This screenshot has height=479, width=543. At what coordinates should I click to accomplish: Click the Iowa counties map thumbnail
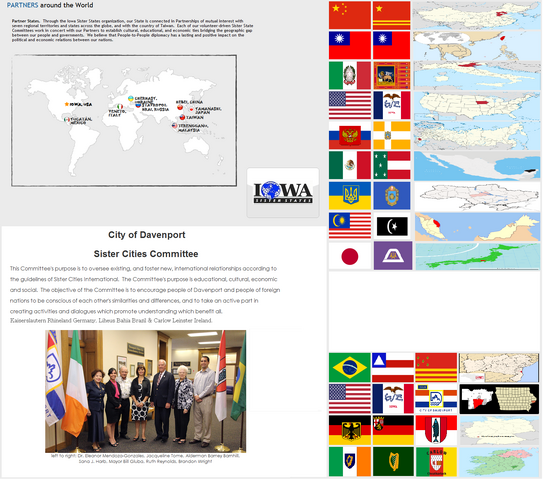point(499,398)
